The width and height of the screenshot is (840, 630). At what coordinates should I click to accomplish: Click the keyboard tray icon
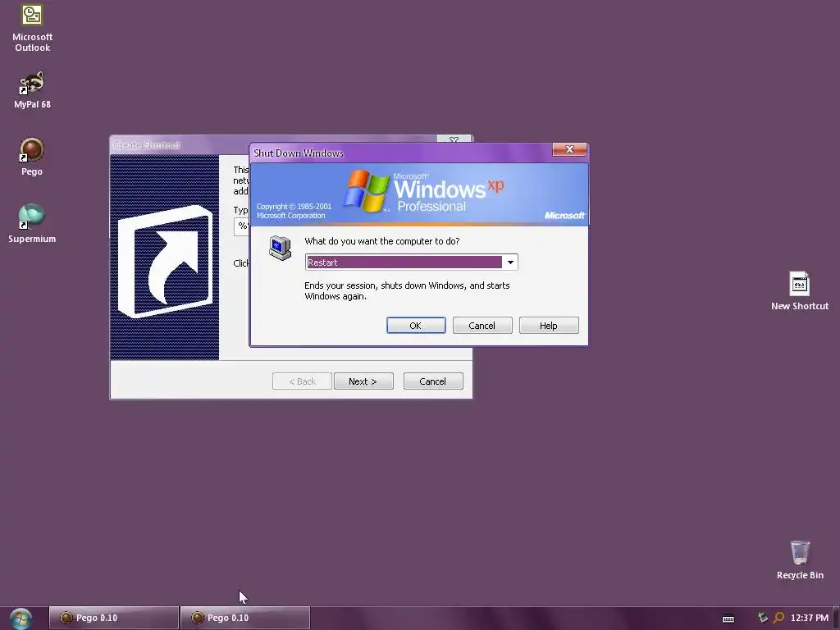point(728,619)
